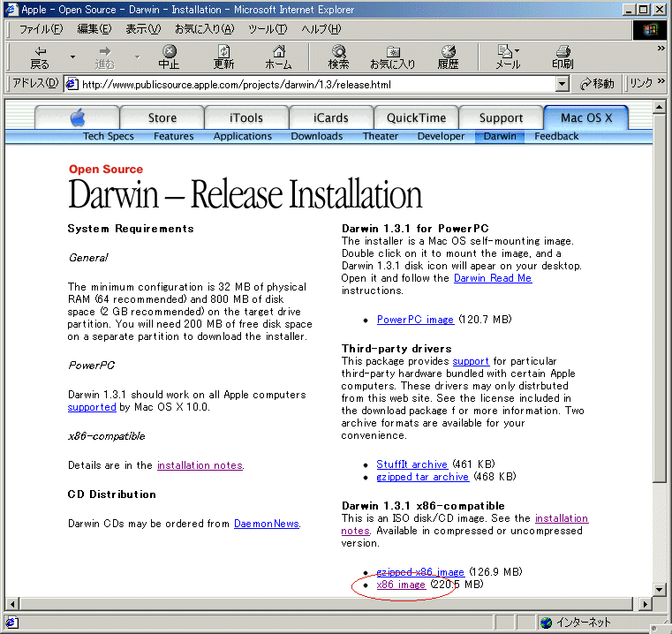Screen dimensions: 672x634
Task: Download the StuffIt archive link
Action: click(x=412, y=464)
